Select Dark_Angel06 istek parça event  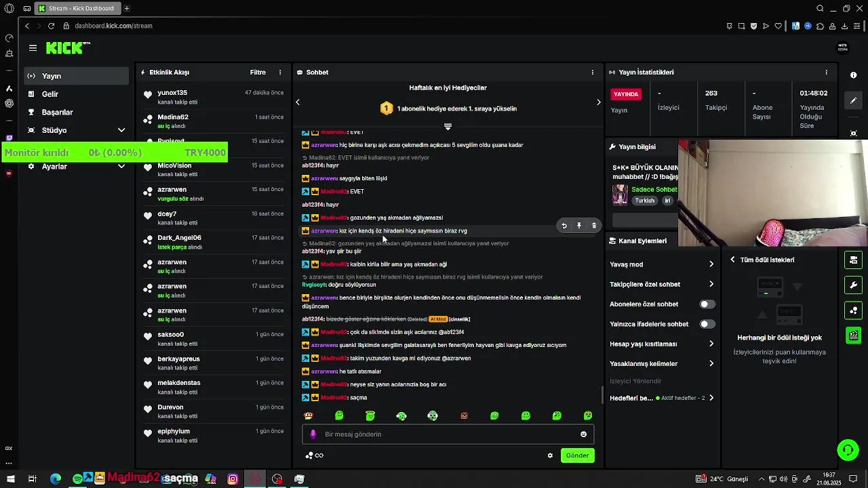(213, 242)
